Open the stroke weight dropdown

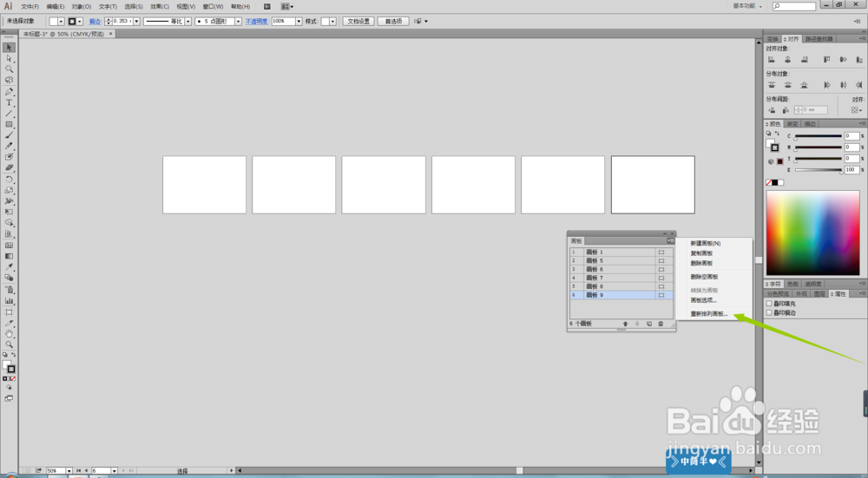137,22
